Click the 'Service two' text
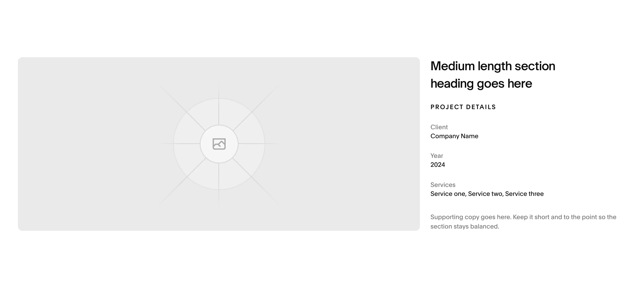Viewport: 644px width, 288px height. click(485, 194)
